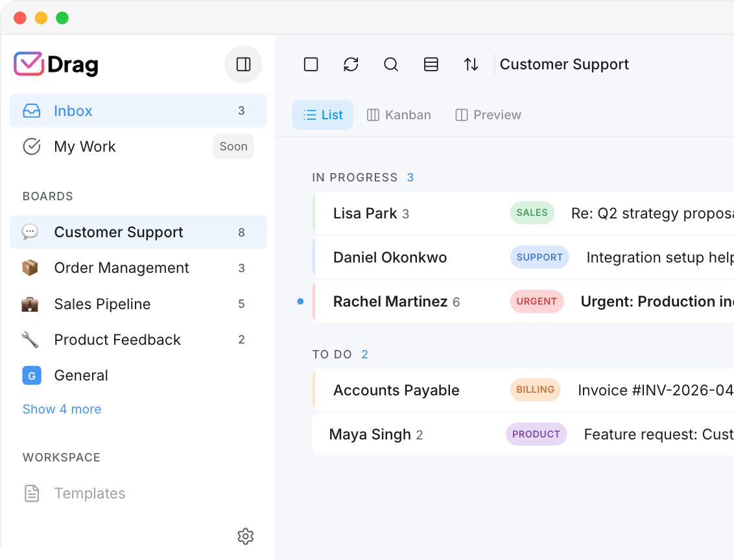The image size is (734, 560).
Task: Open the Maya Singh conversation row
Action: pyautogui.click(x=523, y=434)
